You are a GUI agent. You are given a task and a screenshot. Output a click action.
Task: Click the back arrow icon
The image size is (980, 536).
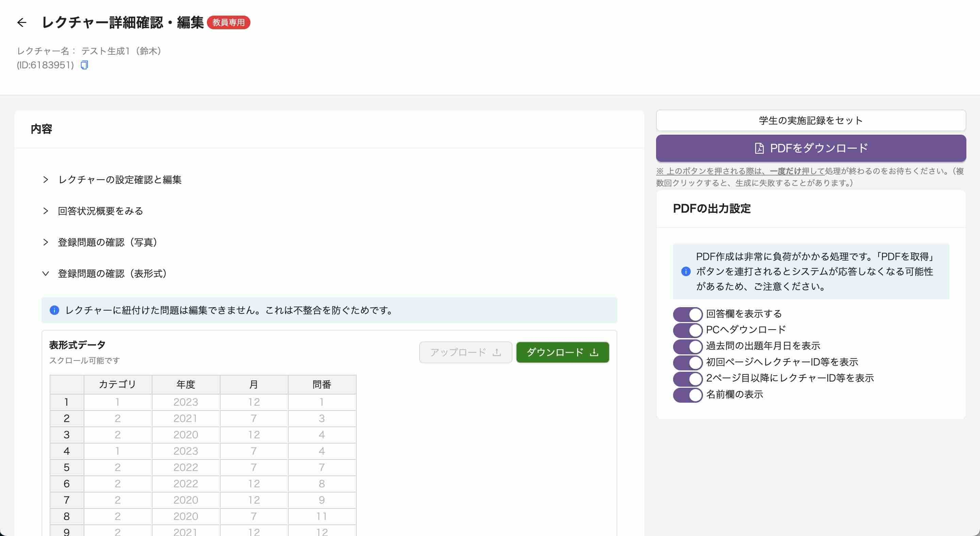coord(22,23)
